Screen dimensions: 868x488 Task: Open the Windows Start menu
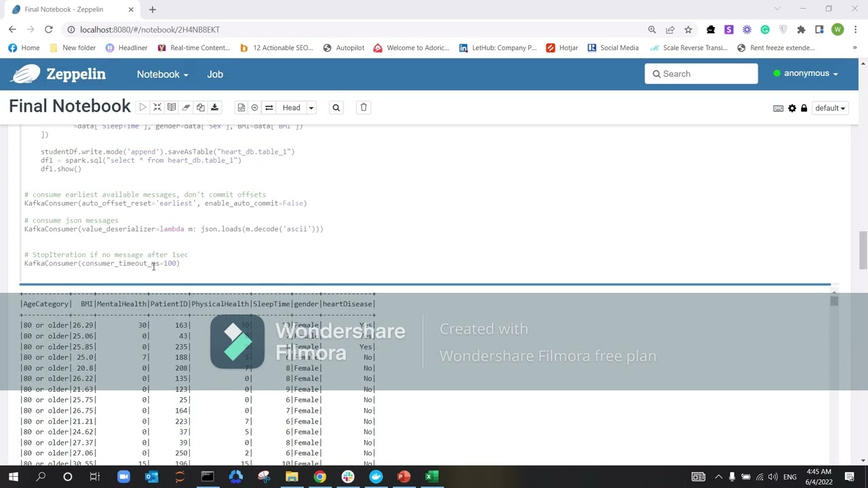click(x=12, y=476)
